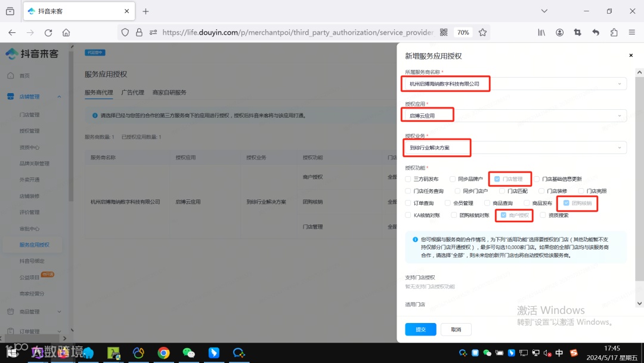
Task: Open the list all tabs chevron
Action: click(544, 11)
